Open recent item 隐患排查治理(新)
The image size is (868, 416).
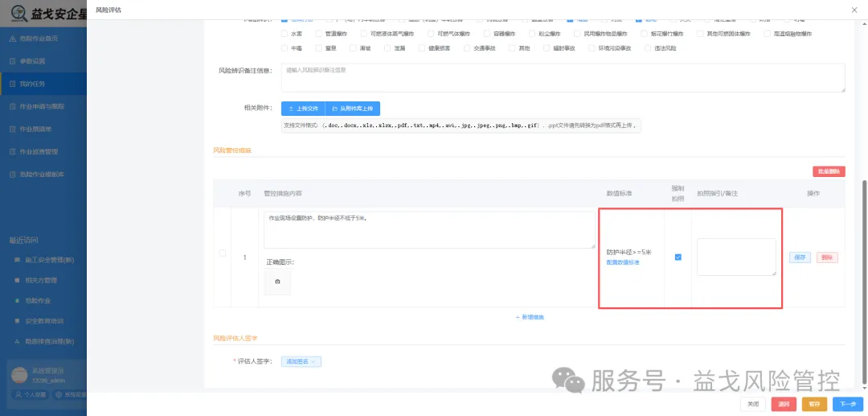[x=44, y=341]
